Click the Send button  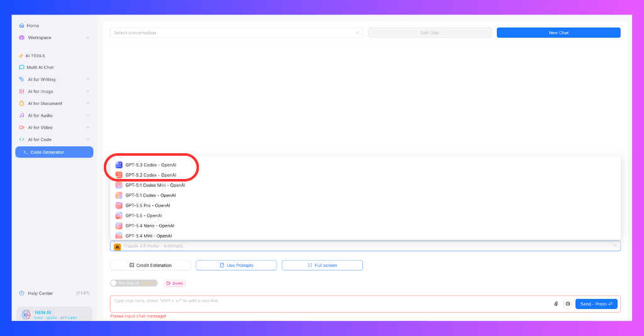click(x=596, y=304)
